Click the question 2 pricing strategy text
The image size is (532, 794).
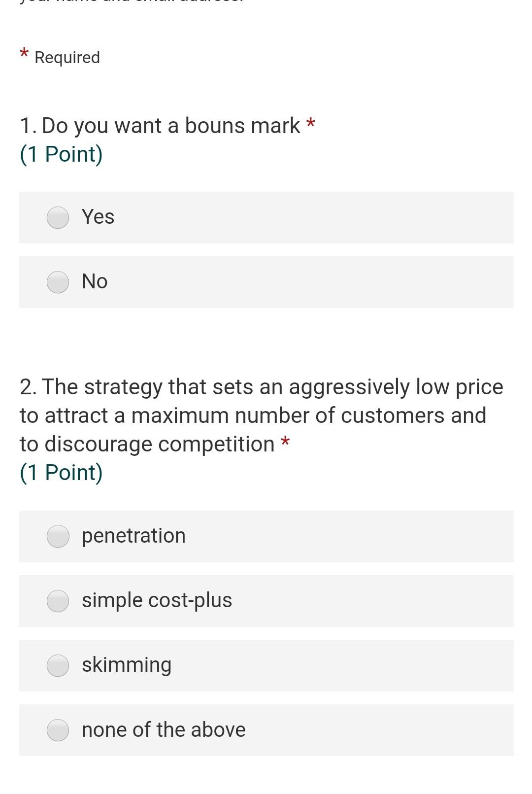pos(261,415)
